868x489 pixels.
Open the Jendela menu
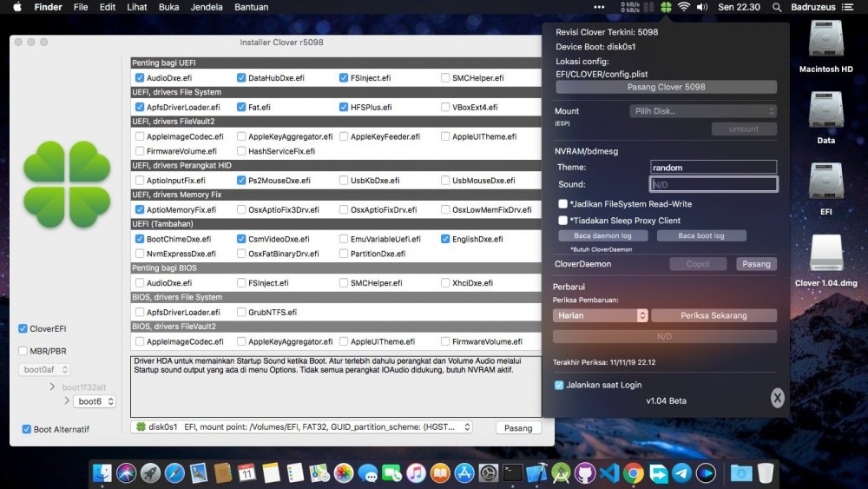point(207,7)
